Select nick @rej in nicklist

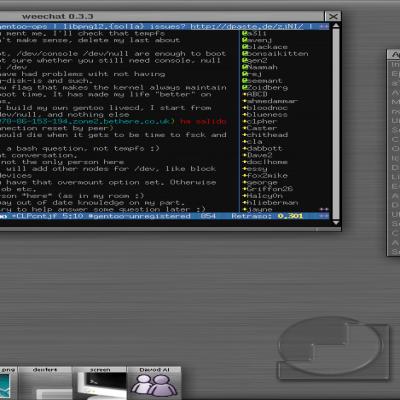point(252,74)
